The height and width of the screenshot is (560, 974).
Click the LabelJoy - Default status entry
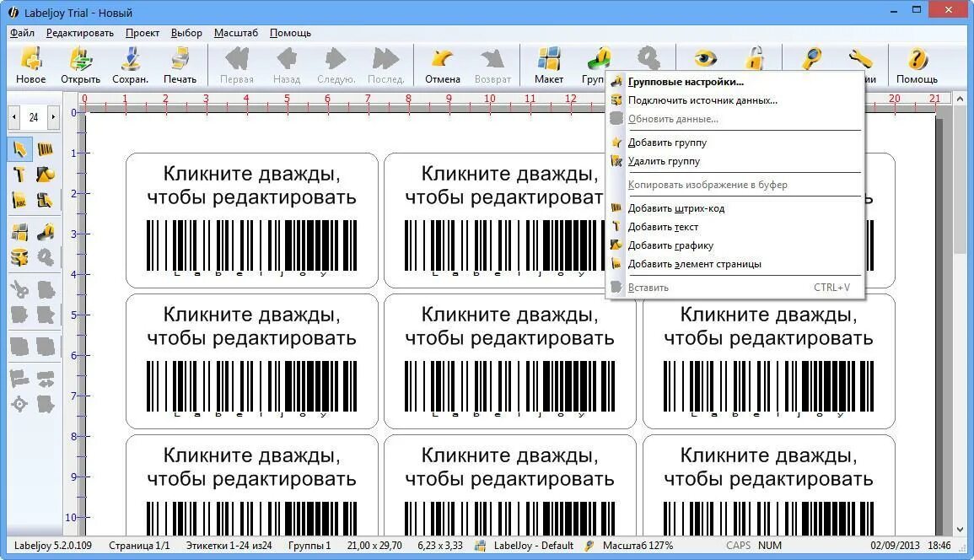click(534, 546)
